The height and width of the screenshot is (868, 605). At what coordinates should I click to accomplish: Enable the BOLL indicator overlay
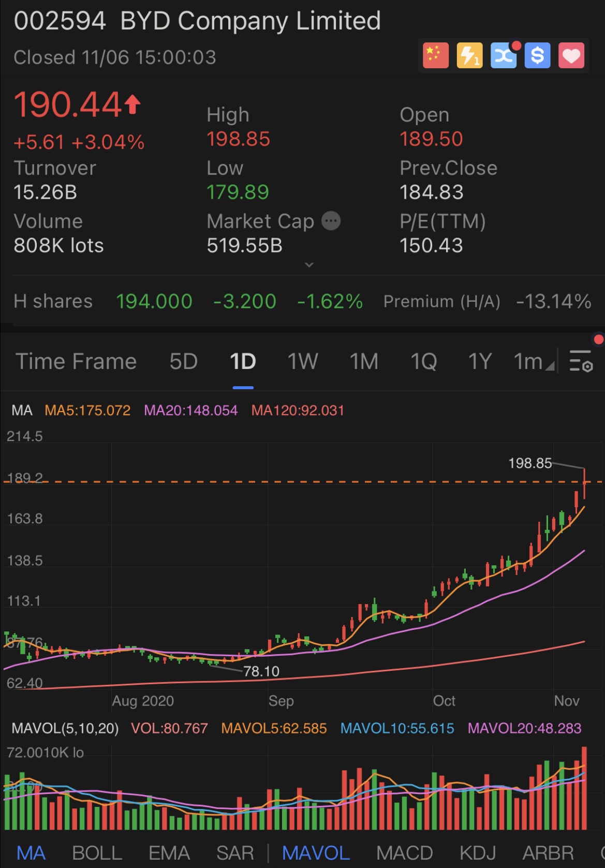97,853
